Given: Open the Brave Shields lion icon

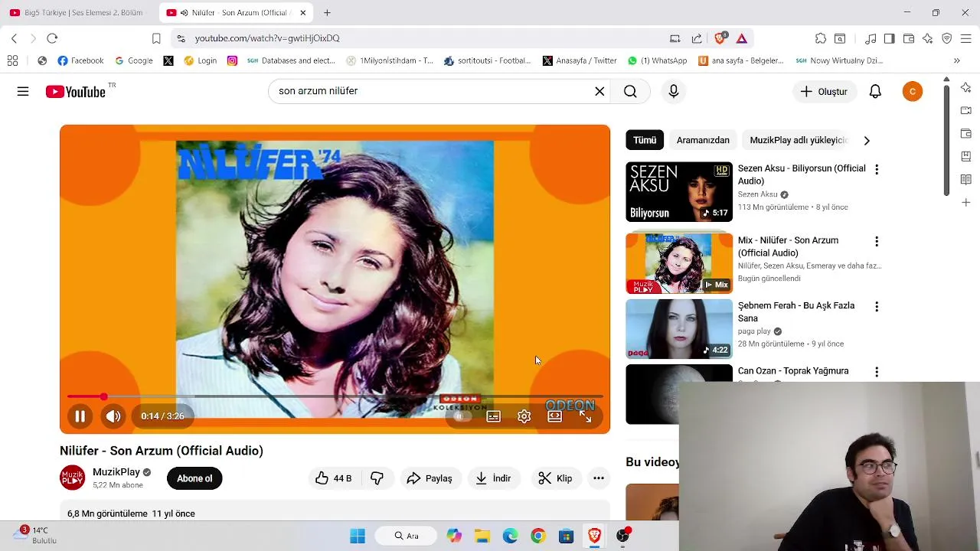Looking at the screenshot, I should point(720,38).
